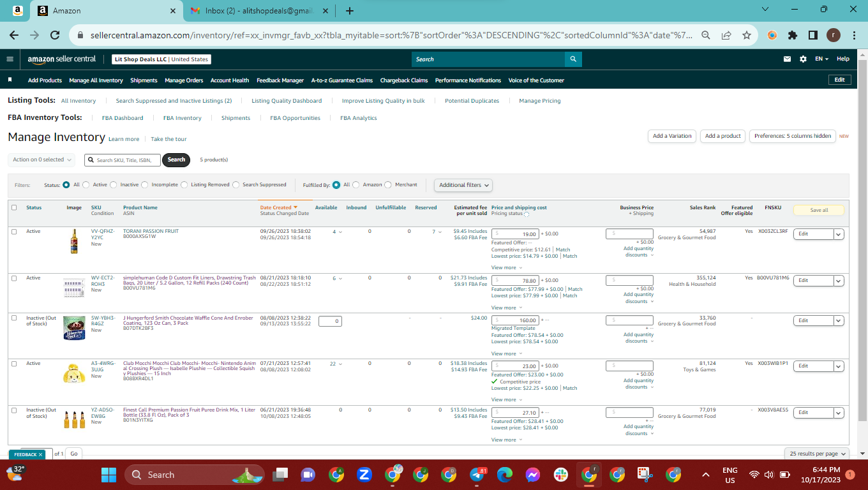Switch to the Inbox Gmail browser tab
868x490 pixels.
pos(259,11)
